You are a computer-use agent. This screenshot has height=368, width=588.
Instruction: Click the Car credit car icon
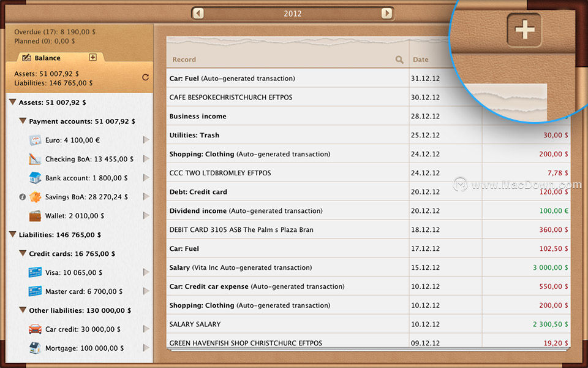tap(36, 329)
